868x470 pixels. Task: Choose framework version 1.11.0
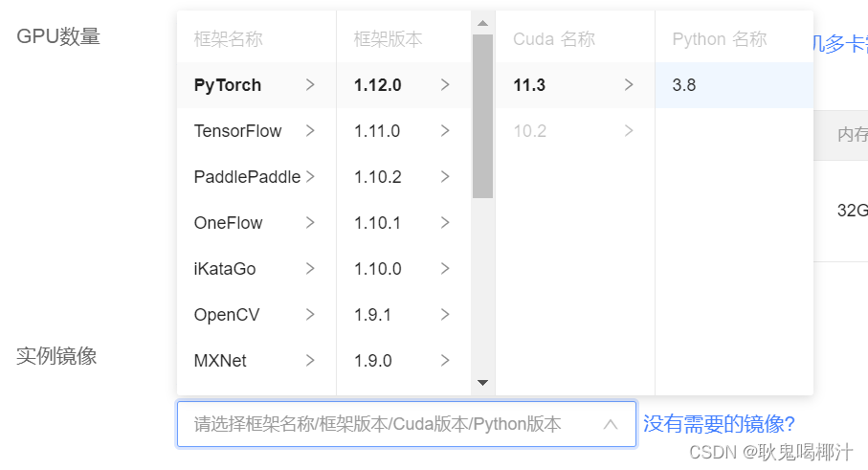click(x=404, y=130)
